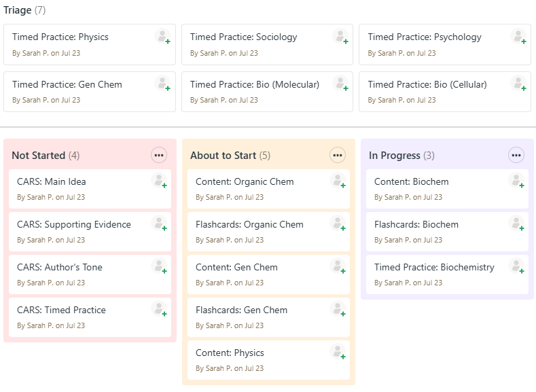This screenshot has width=536, height=392.
Task: Open the In Progress column options menu
Action: [x=516, y=155]
